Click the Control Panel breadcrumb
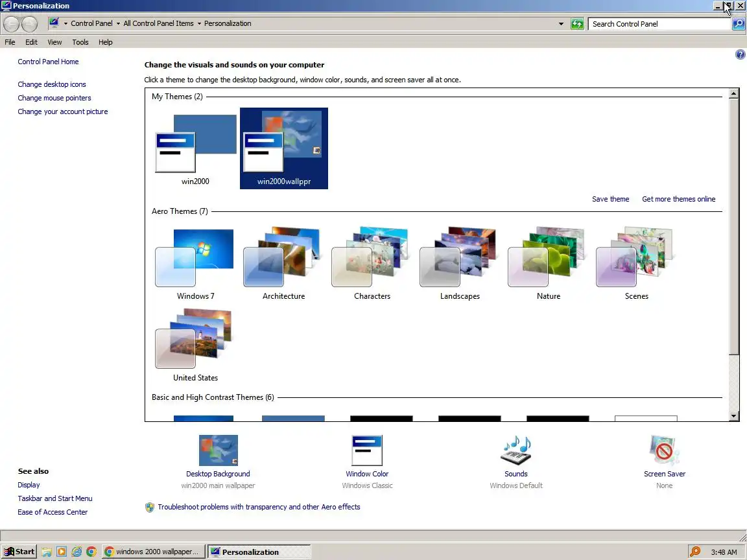747x560 pixels. pyautogui.click(x=92, y=23)
